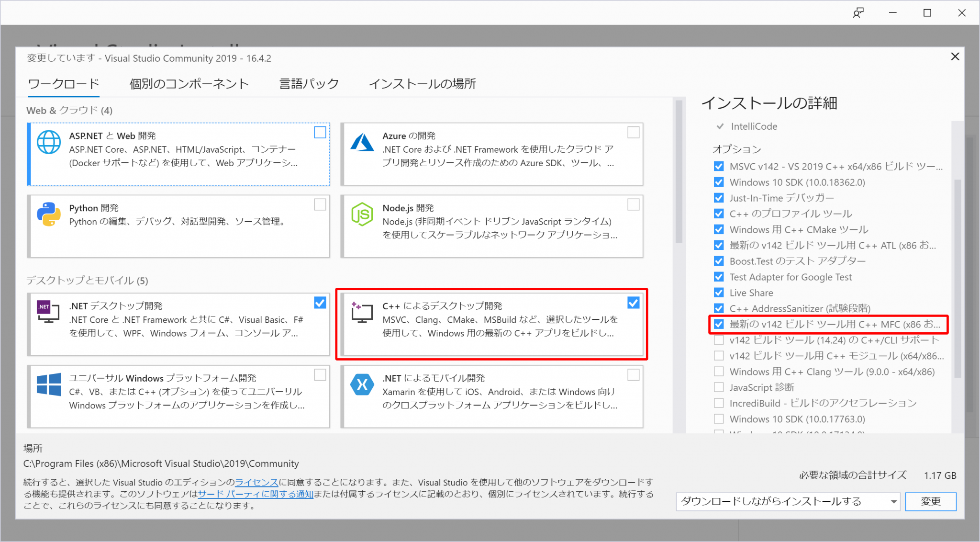
Task: Uncheck Windows 10 SDK (10.0.18362.0)
Action: pos(719,182)
